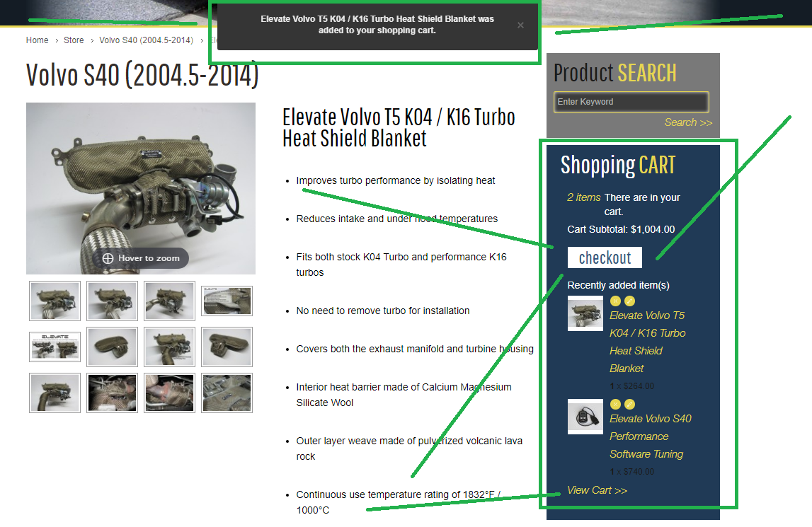
Task: Select the installed blanket thumbnail showing reddish manifold
Action: click(x=169, y=393)
